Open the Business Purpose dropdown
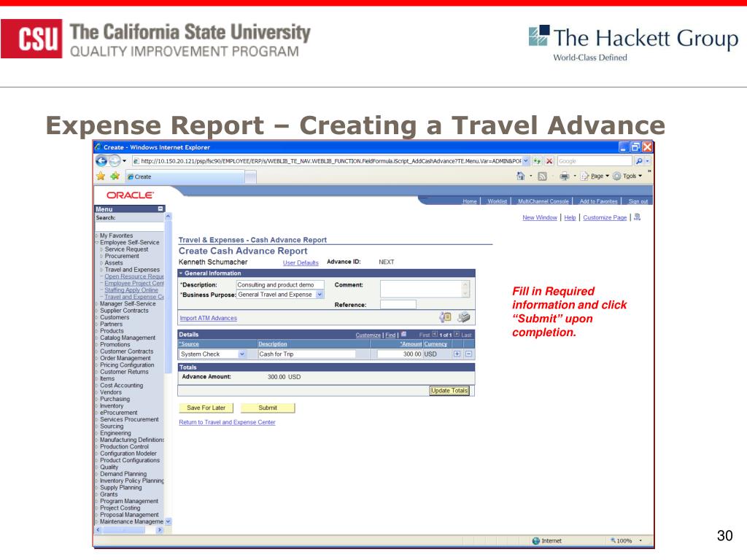The image size is (747, 560). point(320,295)
